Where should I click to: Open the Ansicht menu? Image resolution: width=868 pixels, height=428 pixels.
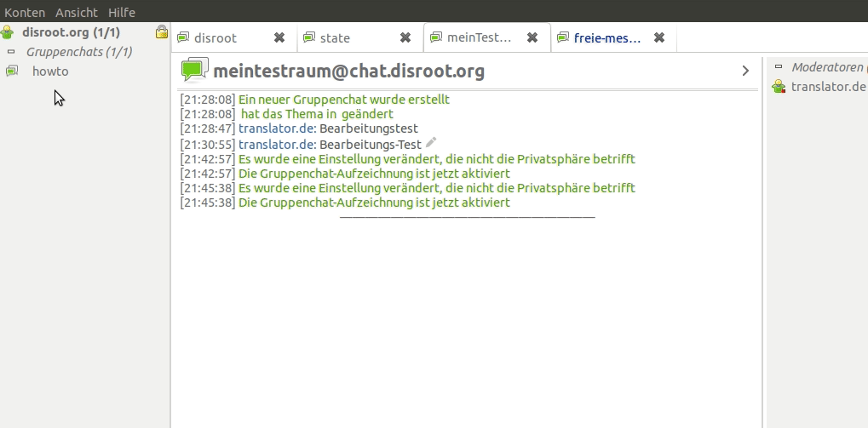coord(77,13)
